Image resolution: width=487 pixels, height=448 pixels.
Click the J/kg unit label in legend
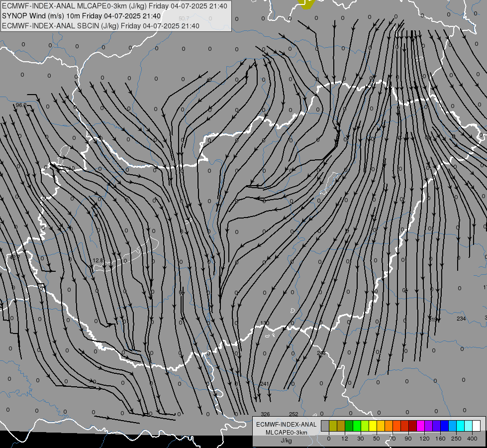pos(286,441)
